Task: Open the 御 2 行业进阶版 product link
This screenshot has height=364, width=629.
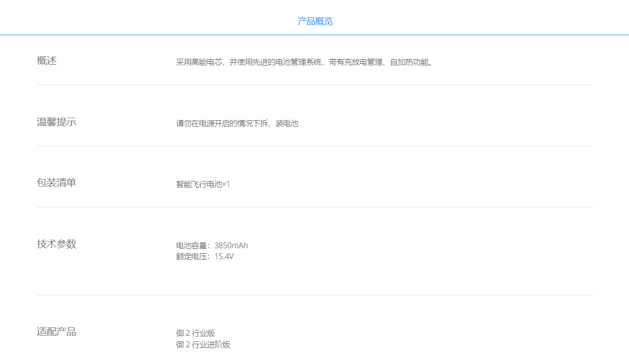Action: pyautogui.click(x=203, y=345)
